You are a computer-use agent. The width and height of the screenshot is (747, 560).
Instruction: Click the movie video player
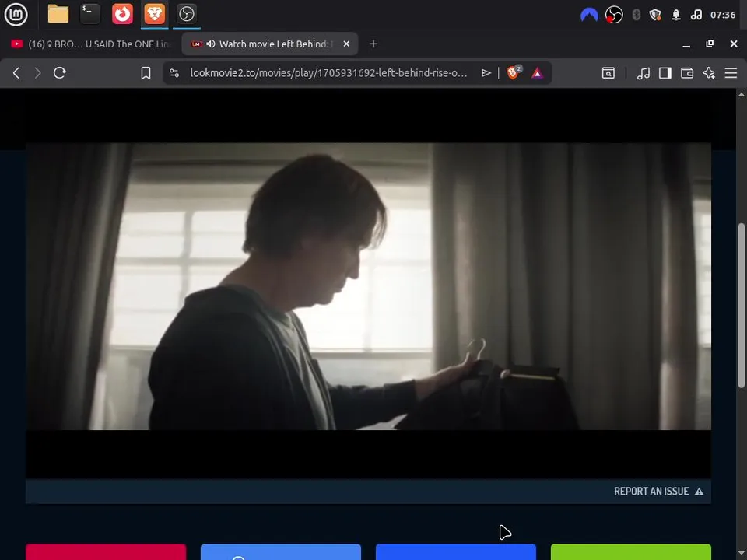(368, 287)
